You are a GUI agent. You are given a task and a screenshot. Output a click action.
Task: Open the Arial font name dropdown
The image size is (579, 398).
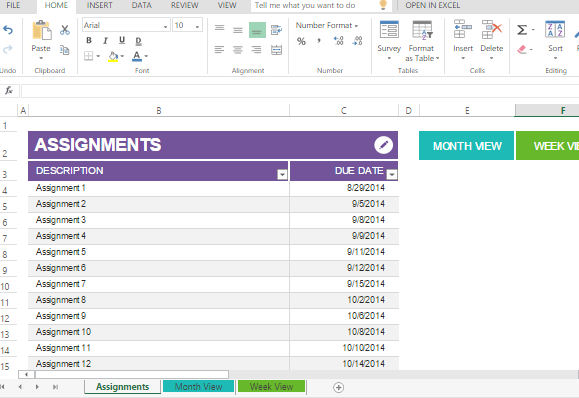165,26
